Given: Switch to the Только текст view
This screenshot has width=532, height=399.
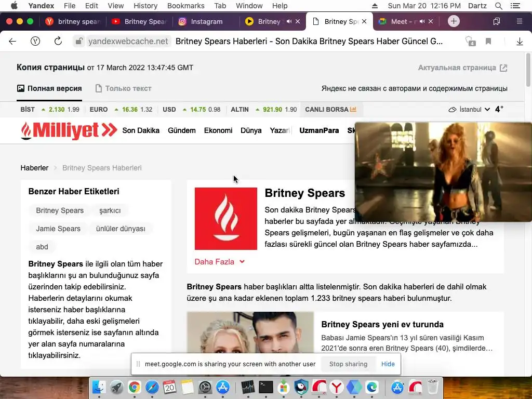Looking at the screenshot, I should tap(123, 88).
